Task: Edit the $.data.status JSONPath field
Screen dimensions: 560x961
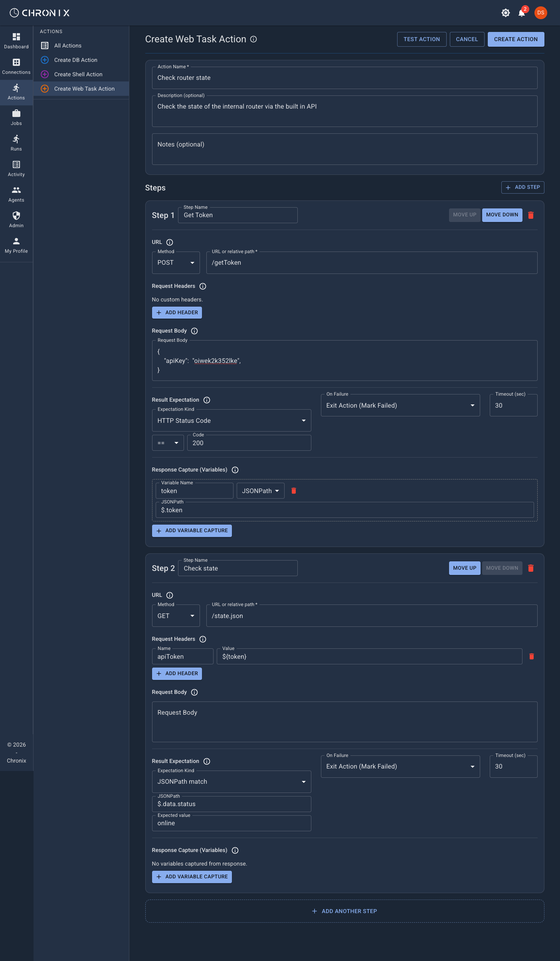Action: (232, 804)
